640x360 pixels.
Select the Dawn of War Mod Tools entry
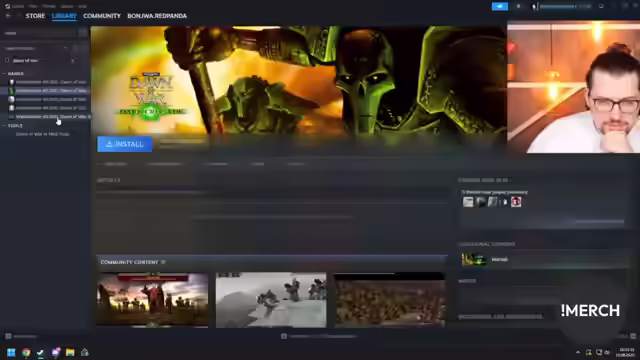pyautogui.click(x=42, y=134)
